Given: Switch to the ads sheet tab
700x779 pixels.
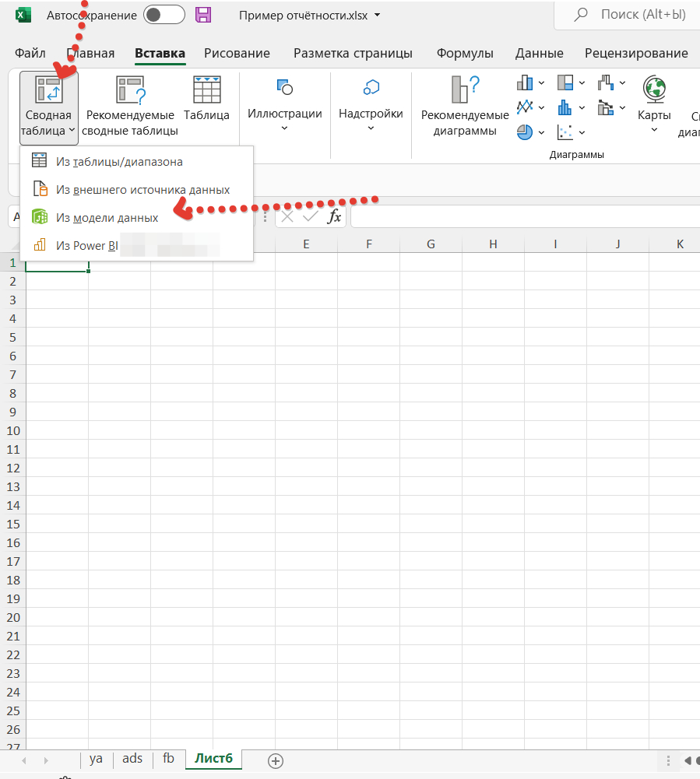Looking at the screenshot, I should pos(132,759).
